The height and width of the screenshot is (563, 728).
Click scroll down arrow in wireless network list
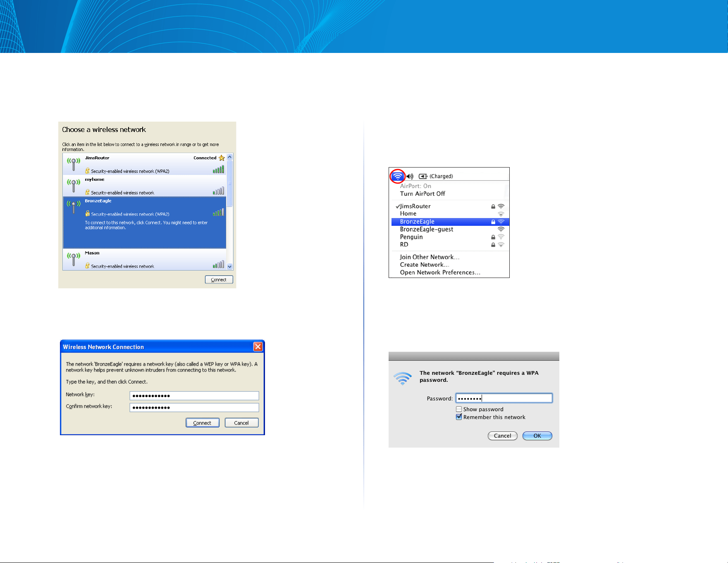[x=230, y=267]
